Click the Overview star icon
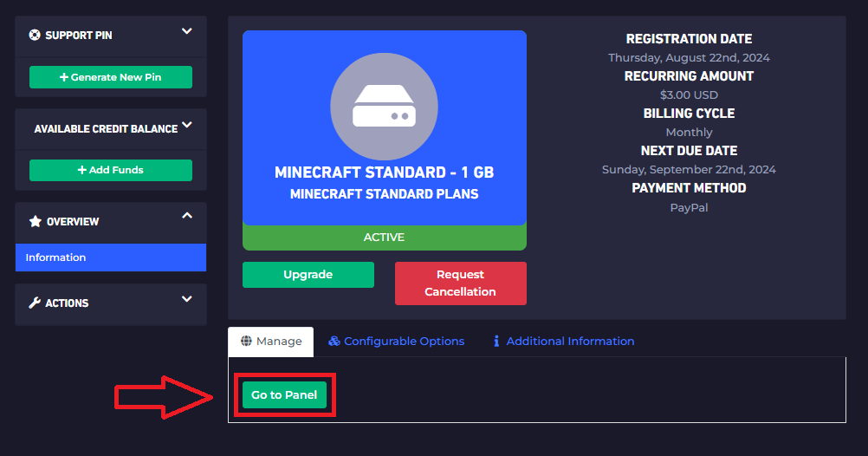868x456 pixels. coord(36,222)
